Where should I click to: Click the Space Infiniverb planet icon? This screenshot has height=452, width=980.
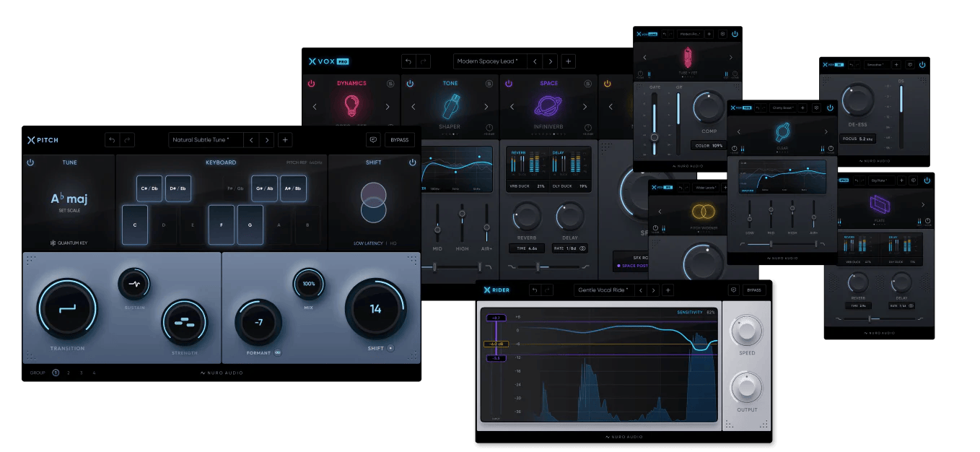point(549,107)
